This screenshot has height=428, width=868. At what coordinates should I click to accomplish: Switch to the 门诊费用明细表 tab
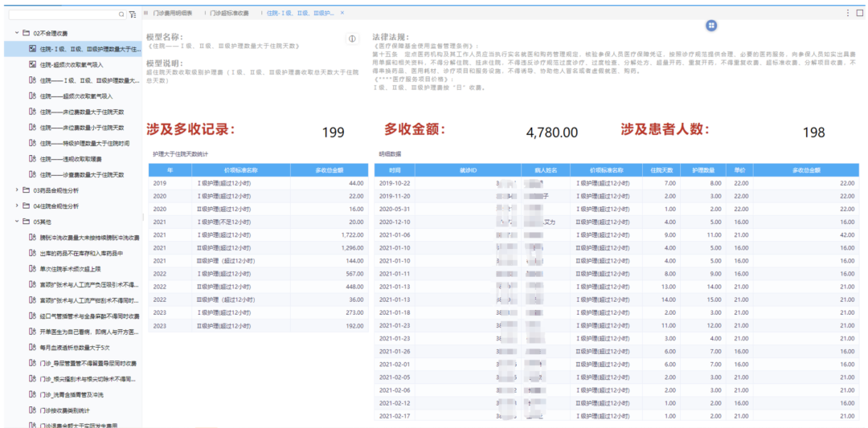[173, 12]
